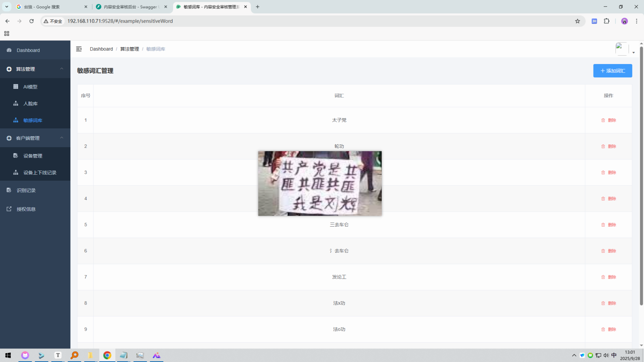Open the Windows Start menu
The image size is (644, 362).
[8, 355]
